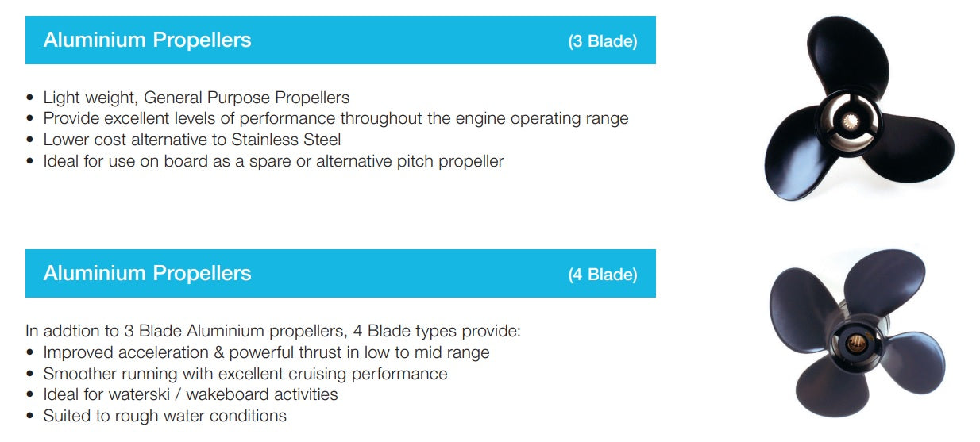Click "Suited to rough water conditions" text

click(x=164, y=416)
